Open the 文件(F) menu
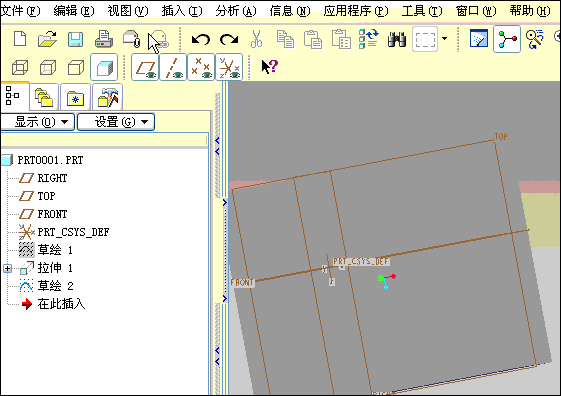The height and width of the screenshot is (396, 561). click(20, 11)
